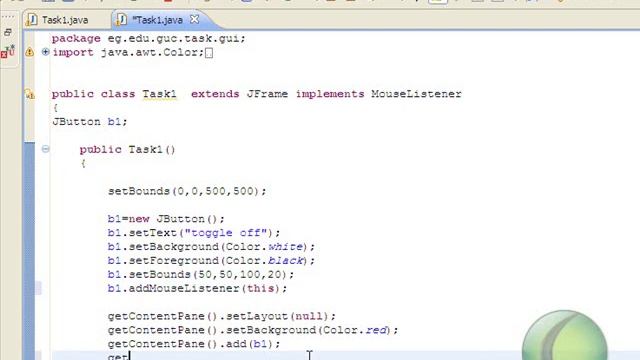Viewport: 640px width, 360px height.
Task: Click the b1.addMouseListener(this) line
Action: tap(197, 288)
